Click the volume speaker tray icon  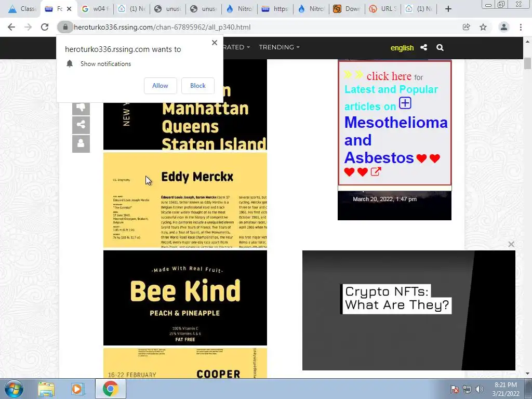pos(480,389)
